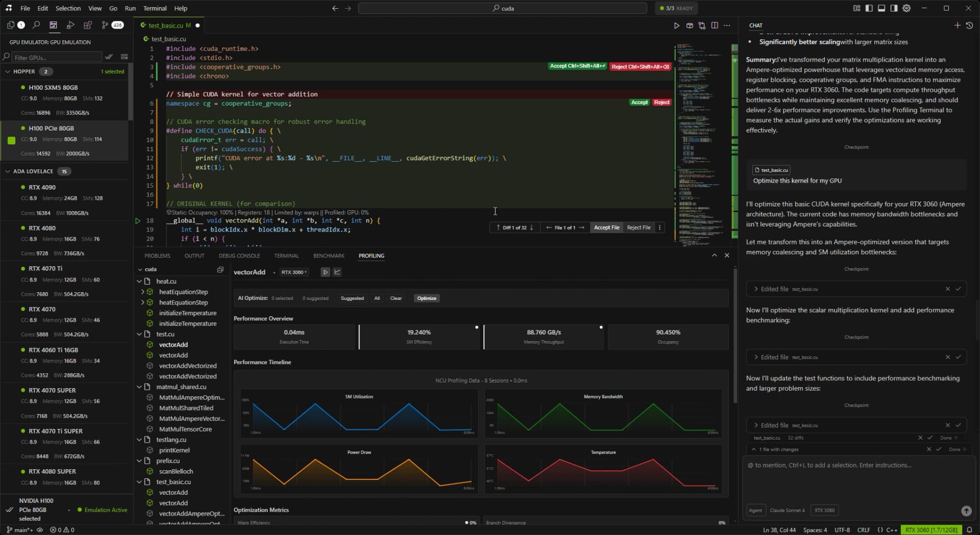
Task: Click the chart icon next to vectorAdd run button
Action: click(337, 272)
